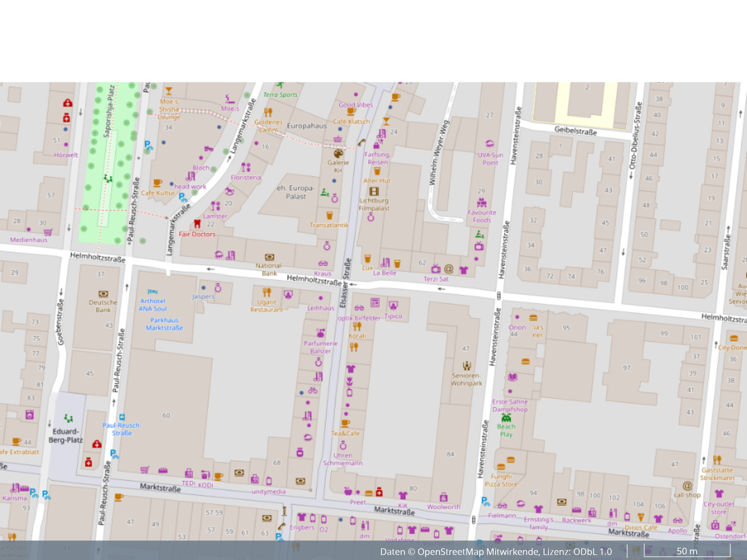Click the Dinos Café label
The width and height of the screenshot is (747, 560).
641,527
